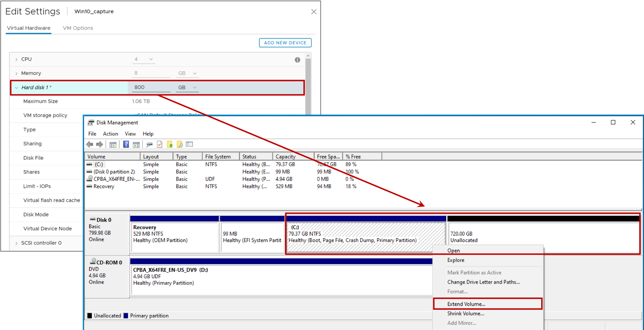Expand the CPU row chevron
The width and height of the screenshot is (644, 330).
[x=17, y=59]
